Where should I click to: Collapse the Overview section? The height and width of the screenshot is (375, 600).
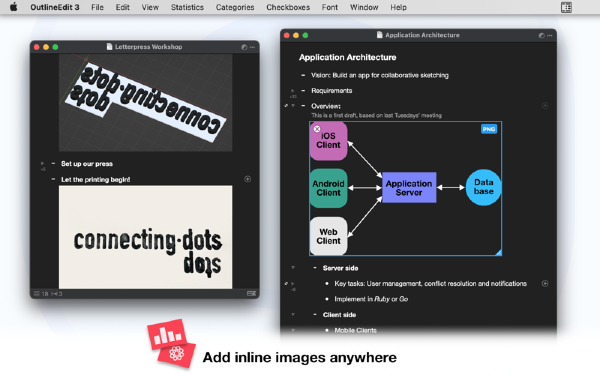pyautogui.click(x=293, y=106)
